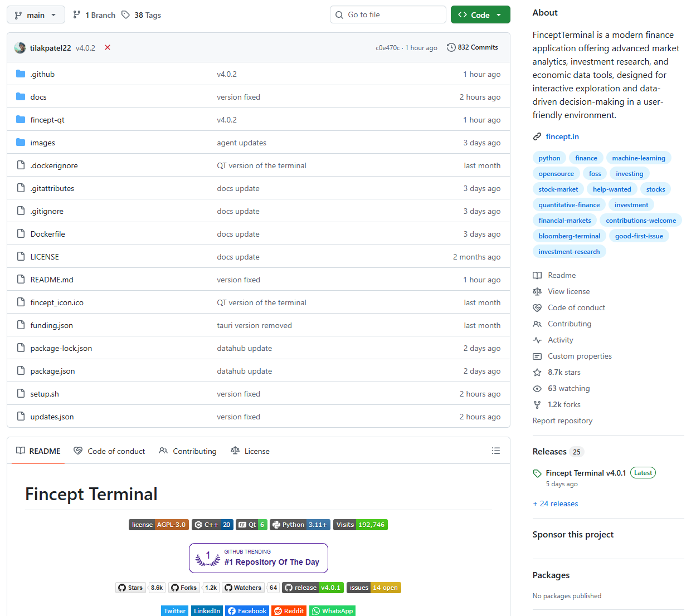Open the .gitignore file
The height and width of the screenshot is (616, 696).
tap(47, 211)
